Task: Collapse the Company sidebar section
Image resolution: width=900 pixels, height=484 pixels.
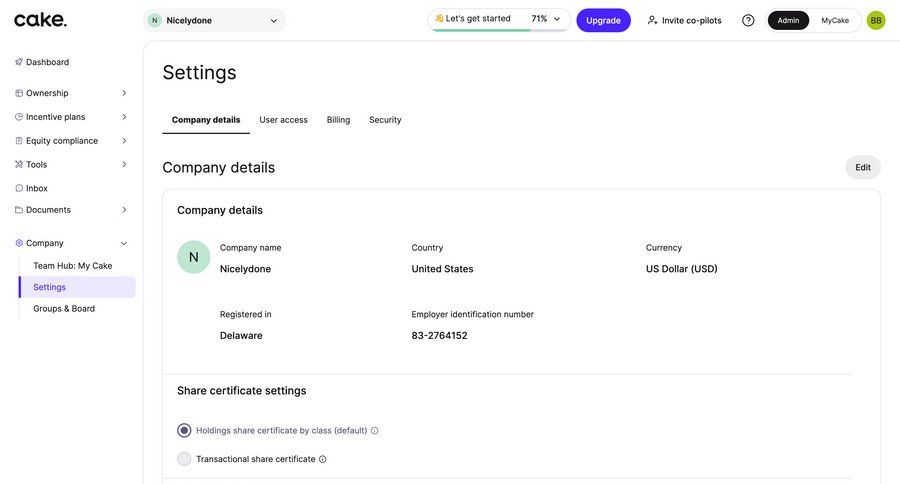Action: [124, 243]
